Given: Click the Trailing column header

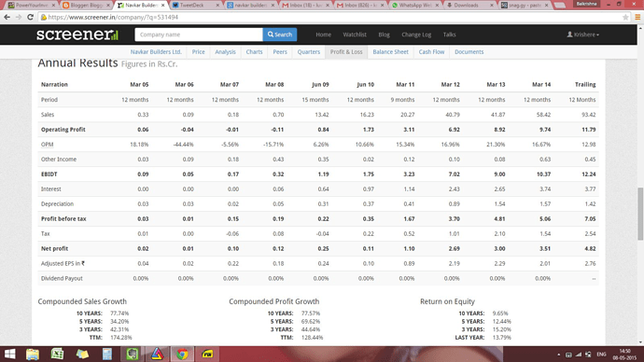Looking at the screenshot, I should click(585, 85).
